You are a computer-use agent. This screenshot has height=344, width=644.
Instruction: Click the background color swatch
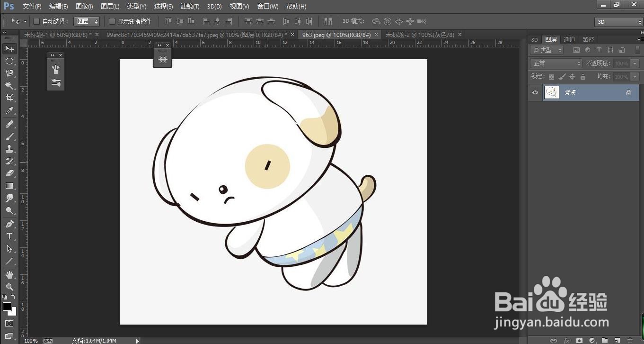pos(14,312)
